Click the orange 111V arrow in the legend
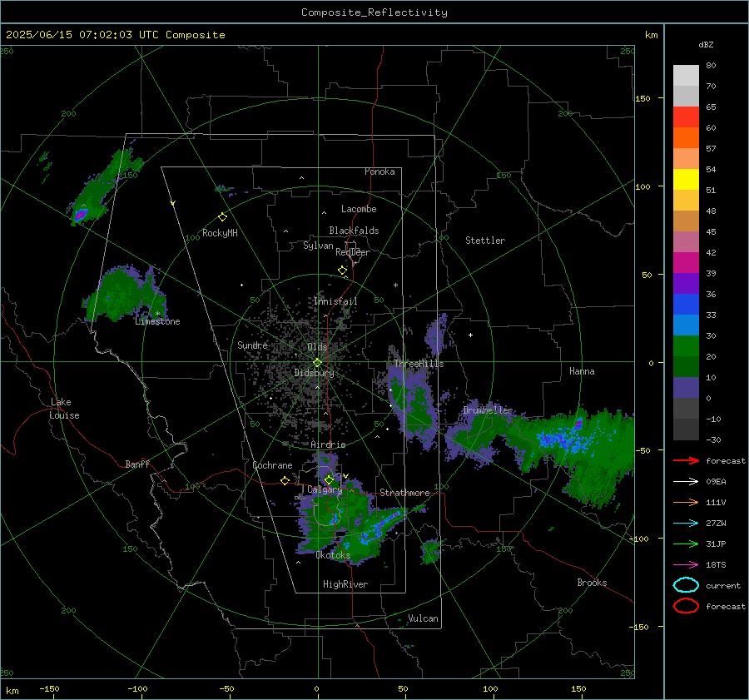The width and height of the screenshot is (749, 700). pos(686,502)
